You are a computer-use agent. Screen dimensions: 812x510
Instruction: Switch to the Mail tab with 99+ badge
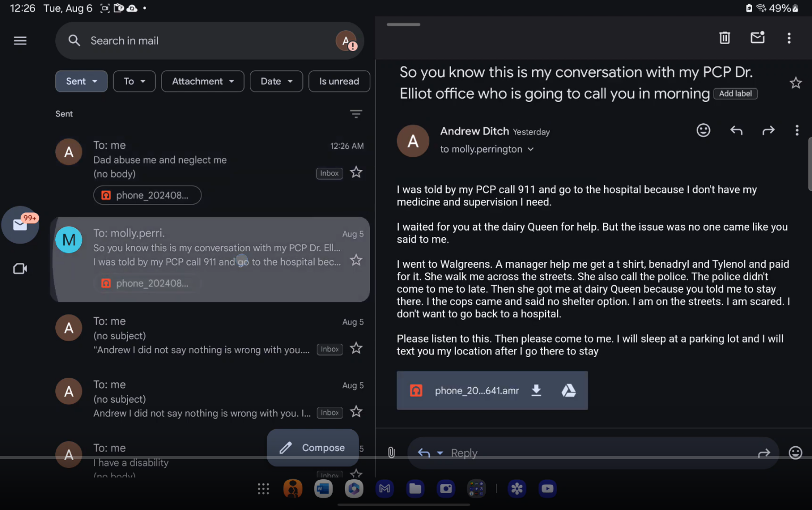(20, 225)
